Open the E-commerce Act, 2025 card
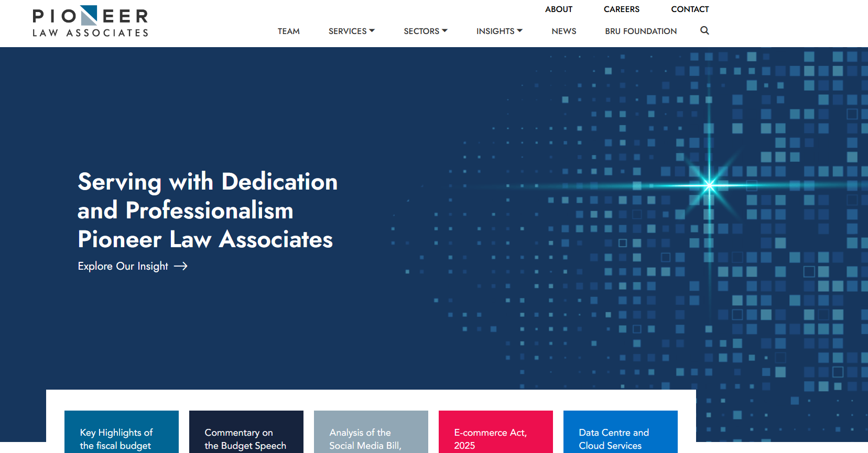Screen dimensions: 868x453 point(496,432)
